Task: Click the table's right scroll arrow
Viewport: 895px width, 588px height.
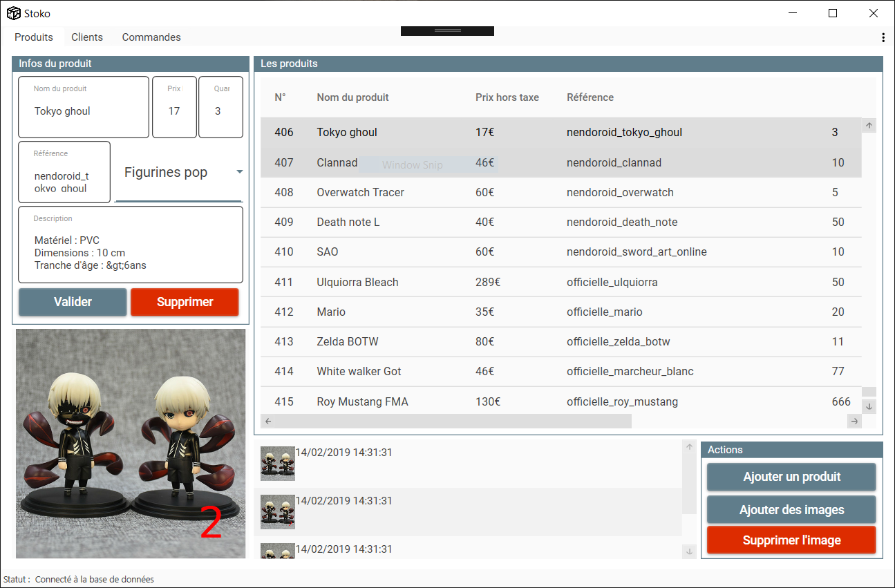Action: 855,421
